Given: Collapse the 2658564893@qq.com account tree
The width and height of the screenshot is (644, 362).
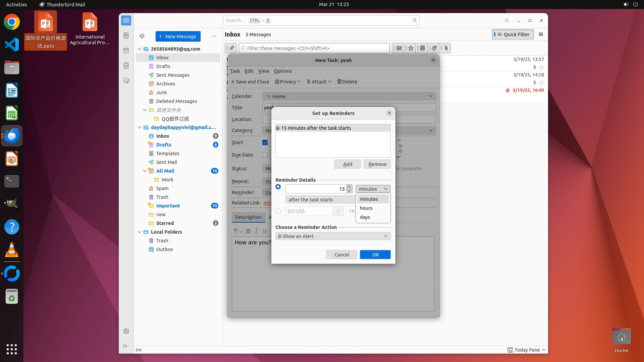Looking at the screenshot, I should tap(140, 49).
